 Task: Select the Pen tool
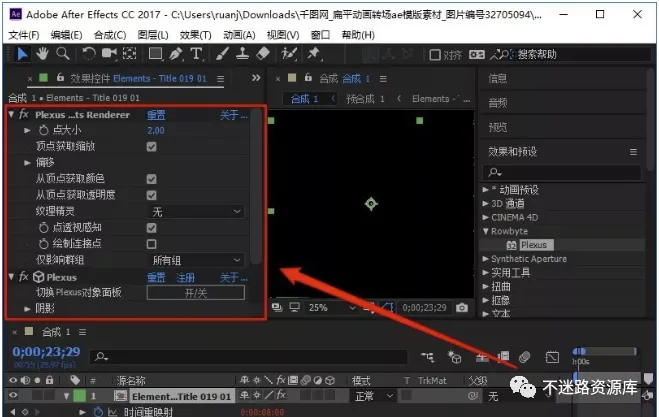(x=176, y=54)
